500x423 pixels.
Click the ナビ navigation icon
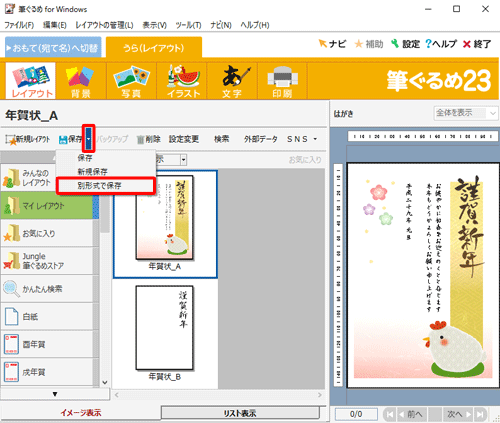[x=332, y=44]
